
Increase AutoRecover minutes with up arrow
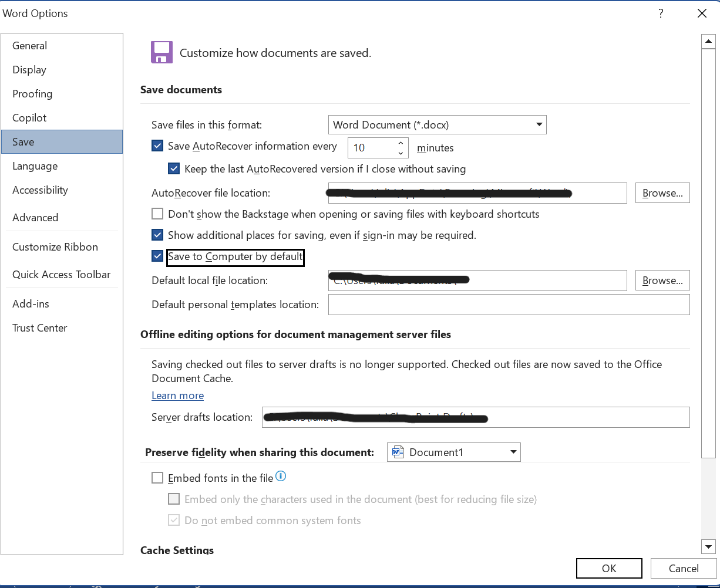tap(401, 143)
